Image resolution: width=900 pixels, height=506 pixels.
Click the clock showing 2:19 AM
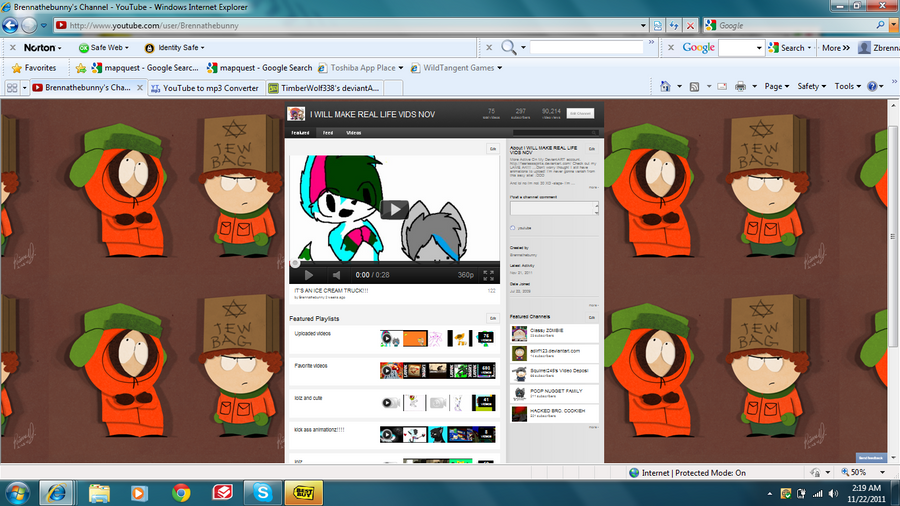coord(866,488)
